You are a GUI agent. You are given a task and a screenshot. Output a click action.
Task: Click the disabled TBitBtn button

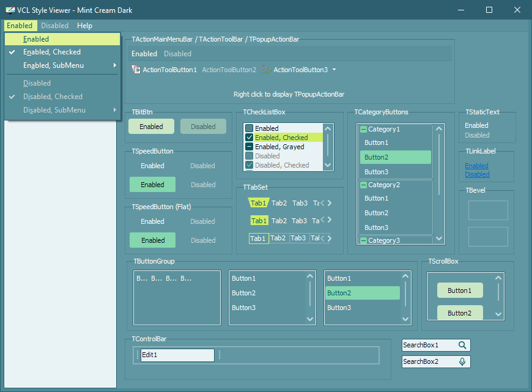tap(203, 127)
